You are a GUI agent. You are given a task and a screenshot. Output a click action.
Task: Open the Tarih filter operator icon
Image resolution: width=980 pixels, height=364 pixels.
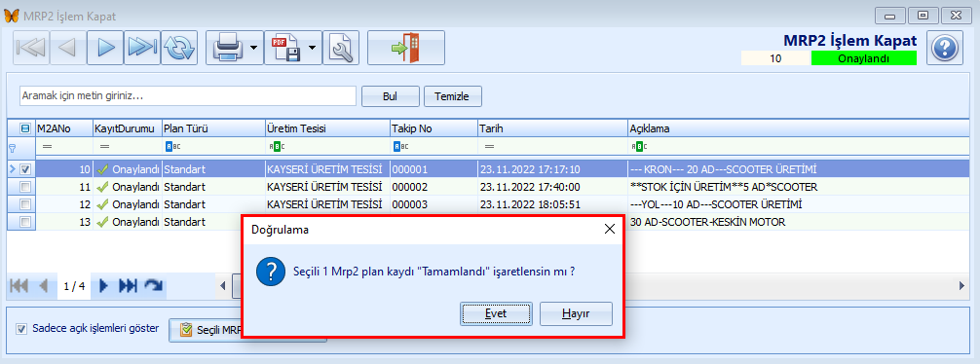(489, 147)
